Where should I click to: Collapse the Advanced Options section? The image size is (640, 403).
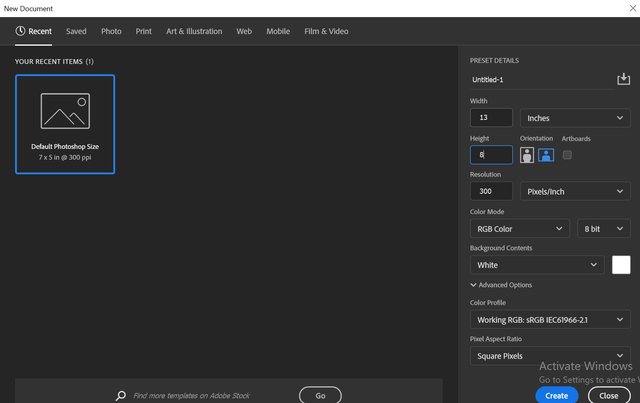point(501,285)
